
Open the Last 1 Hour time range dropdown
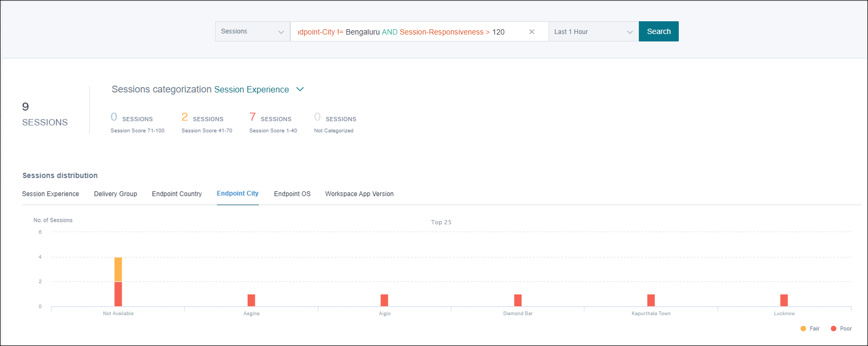(x=593, y=32)
